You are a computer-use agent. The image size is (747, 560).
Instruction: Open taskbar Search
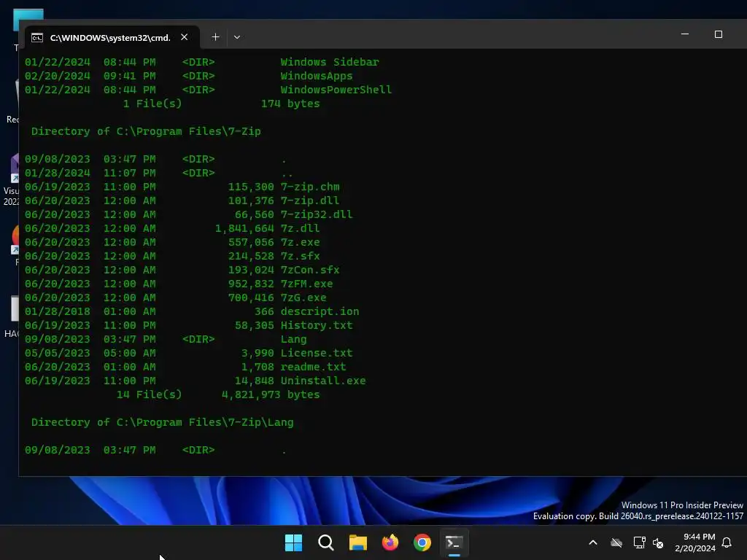326,542
